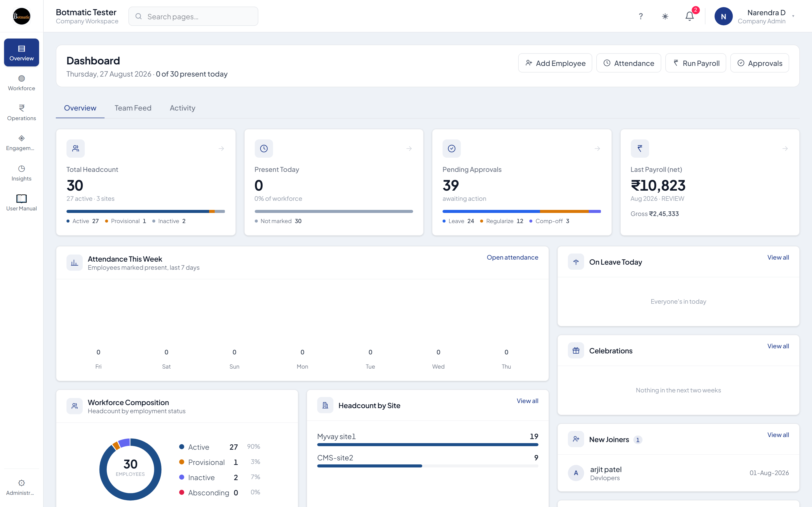Open Pending Approvals card arrow

597,149
